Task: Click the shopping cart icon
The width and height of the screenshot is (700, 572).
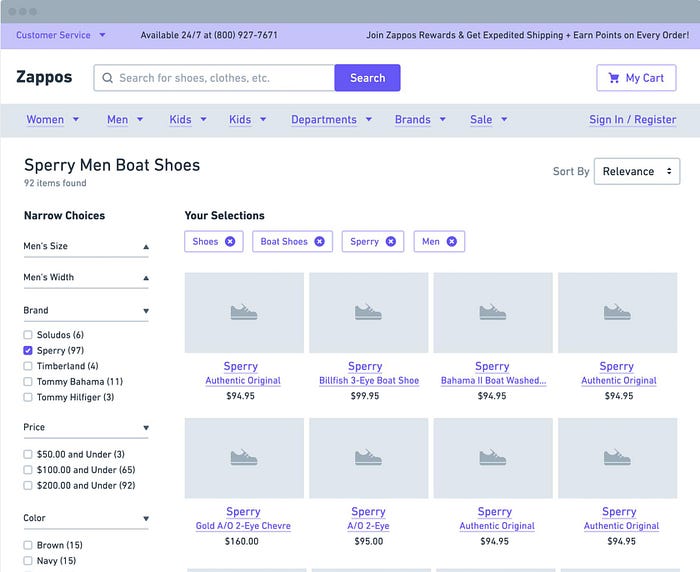Action: [614, 78]
